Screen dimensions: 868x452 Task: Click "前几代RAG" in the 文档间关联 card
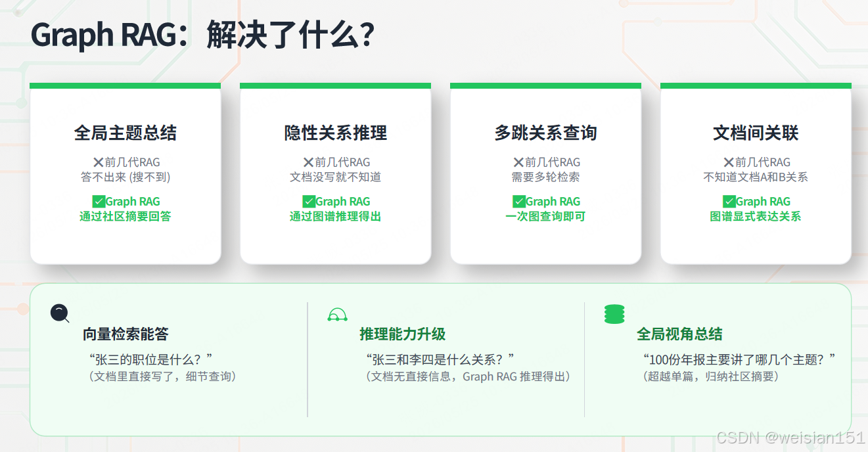click(x=763, y=162)
